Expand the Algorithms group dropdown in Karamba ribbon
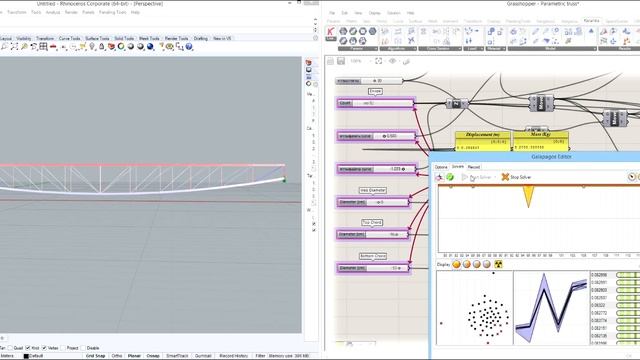This screenshot has width=640, height=360. tap(415, 49)
